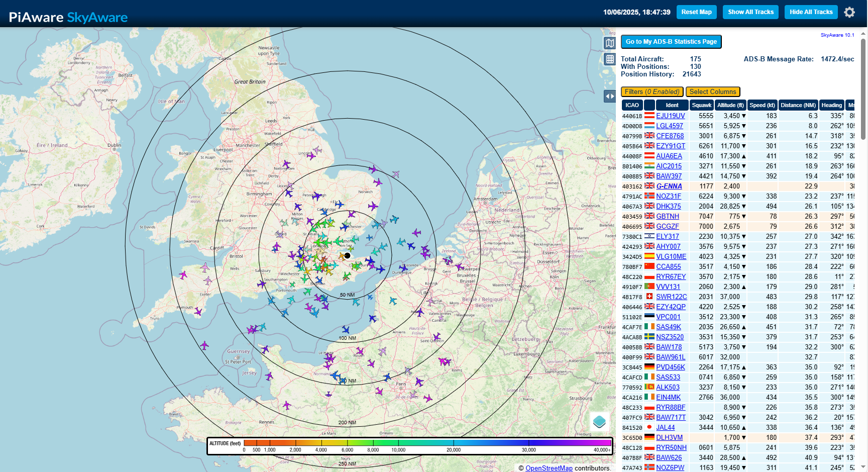
Task: Sort table by Altitude (ft) header
Action: tap(730, 105)
